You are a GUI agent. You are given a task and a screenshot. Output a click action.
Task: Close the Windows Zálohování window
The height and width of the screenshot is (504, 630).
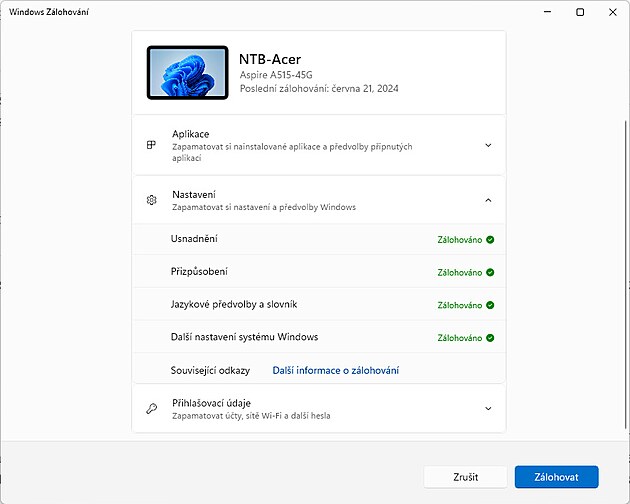click(x=612, y=12)
